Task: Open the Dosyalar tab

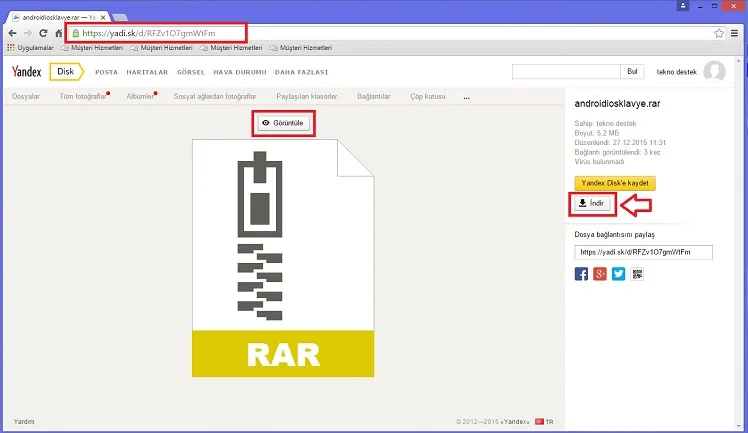Action: click(x=26, y=96)
